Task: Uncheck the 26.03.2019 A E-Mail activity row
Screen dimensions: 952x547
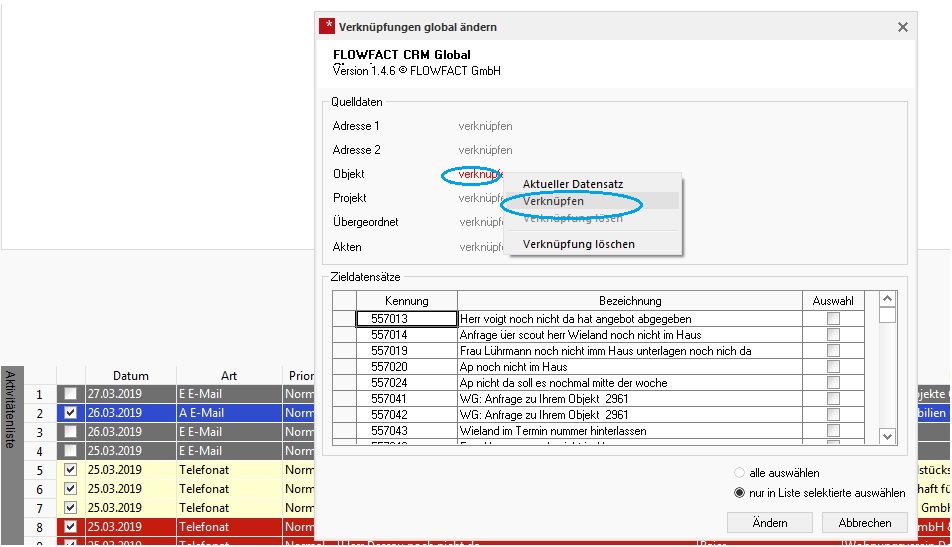Action: coord(70,413)
